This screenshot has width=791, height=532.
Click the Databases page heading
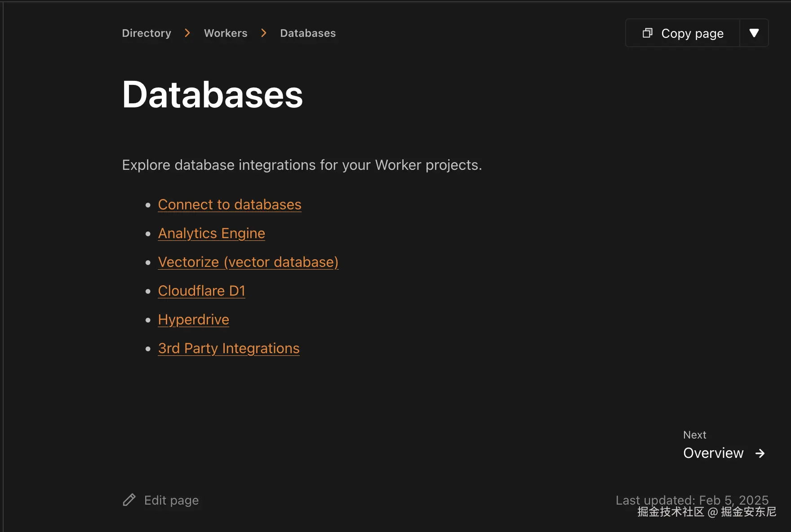pos(213,95)
